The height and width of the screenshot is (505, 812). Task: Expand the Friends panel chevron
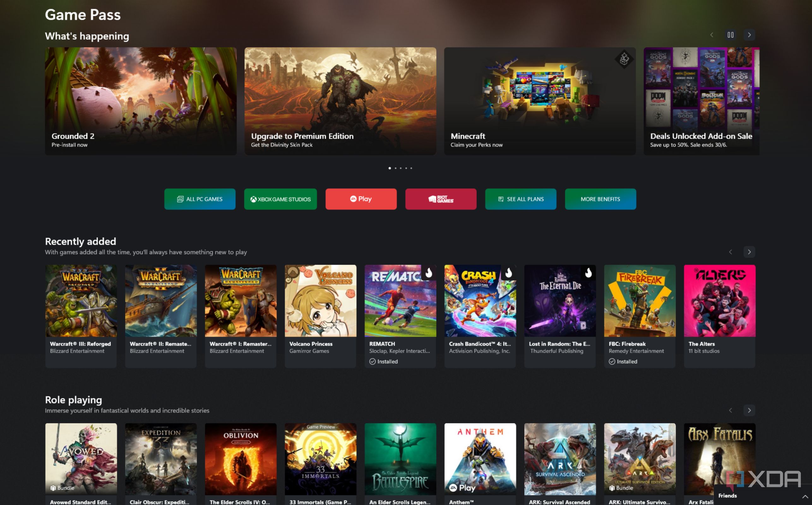(805, 497)
